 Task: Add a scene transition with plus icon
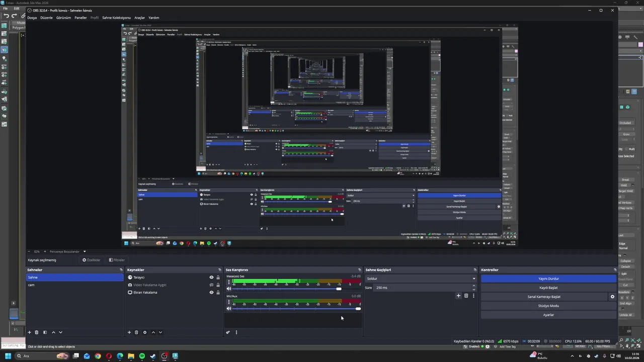[x=458, y=296]
